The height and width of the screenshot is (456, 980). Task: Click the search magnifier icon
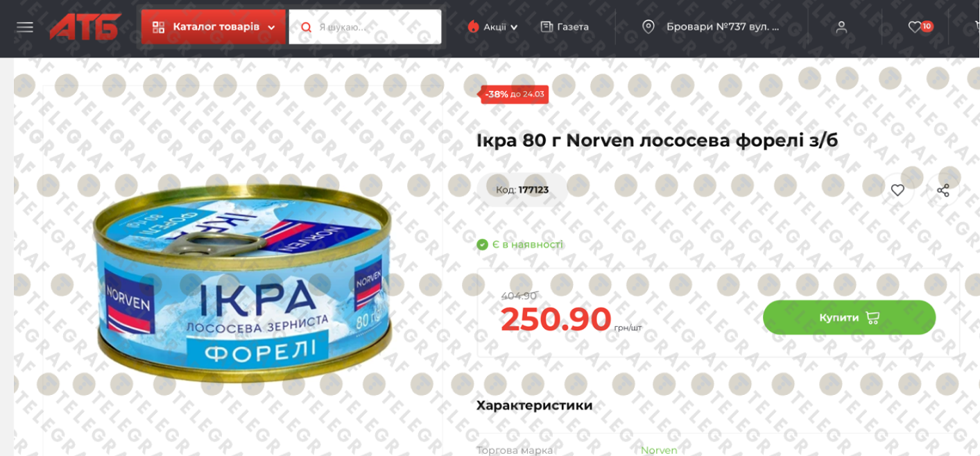click(x=306, y=27)
